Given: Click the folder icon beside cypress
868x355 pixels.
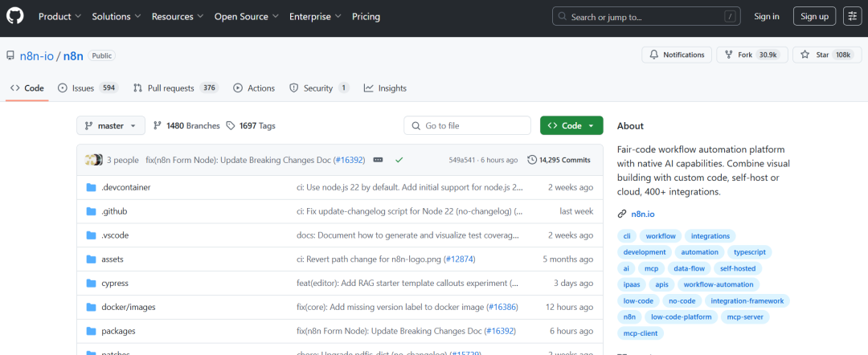Looking at the screenshot, I should coord(92,283).
